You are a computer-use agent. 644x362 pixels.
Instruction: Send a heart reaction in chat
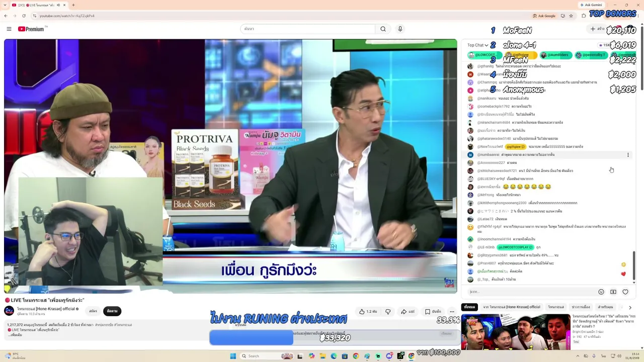point(625,292)
